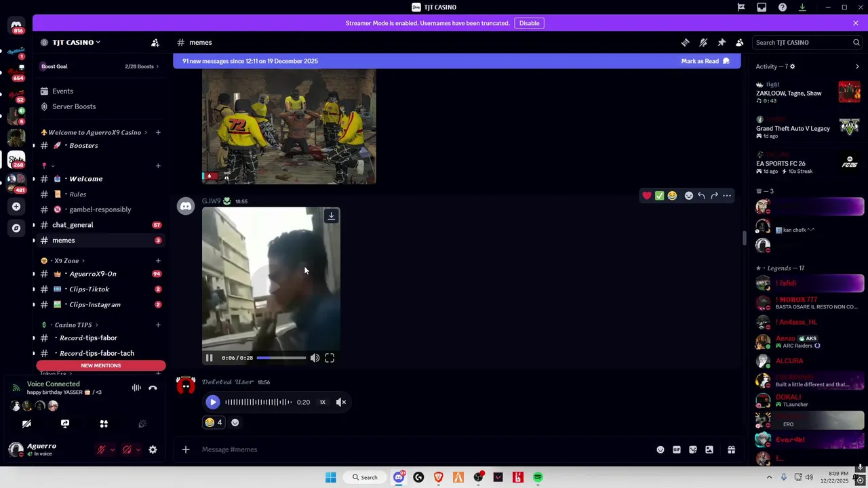Image resolution: width=868 pixels, height=488 pixels.
Task: Invite people to TJT CASINO server
Action: [155, 42]
